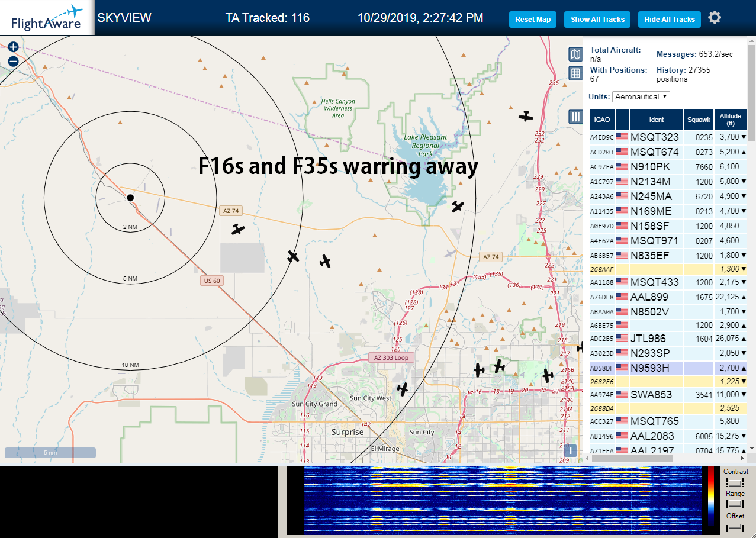Select the MSQT971 aircraft row
Image resolution: width=756 pixels, height=538 pixels.
click(668, 240)
